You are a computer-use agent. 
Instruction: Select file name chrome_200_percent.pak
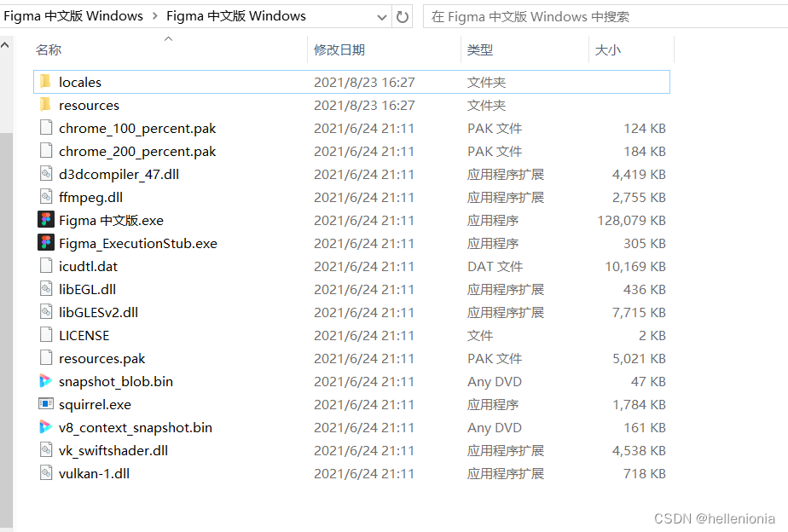(137, 152)
